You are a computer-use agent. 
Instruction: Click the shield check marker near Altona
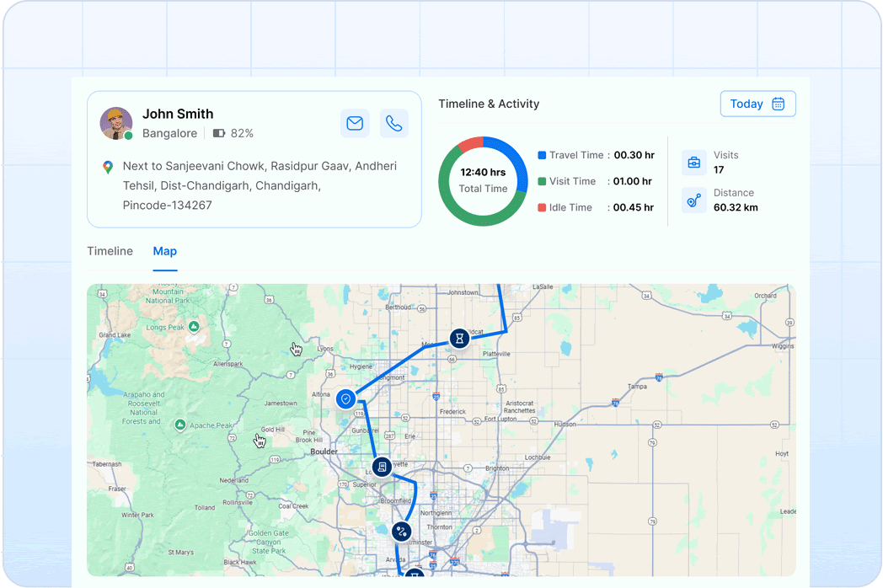click(345, 398)
